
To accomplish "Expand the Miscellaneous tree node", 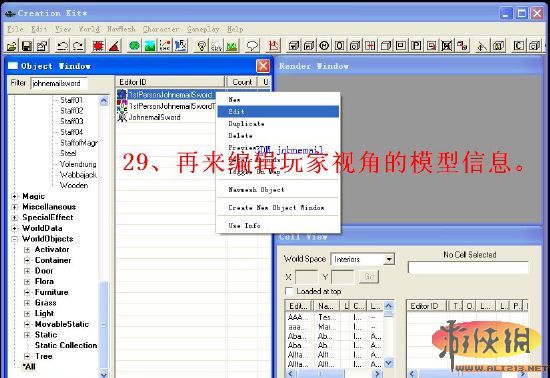I will coord(14,207).
